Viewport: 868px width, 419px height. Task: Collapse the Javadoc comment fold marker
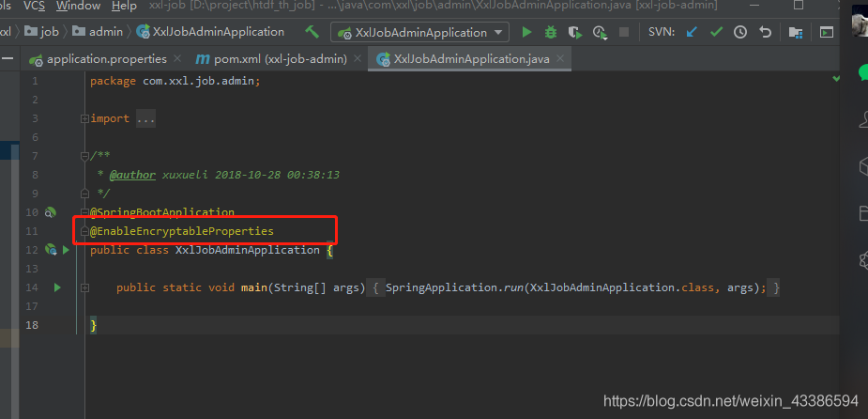coord(84,156)
